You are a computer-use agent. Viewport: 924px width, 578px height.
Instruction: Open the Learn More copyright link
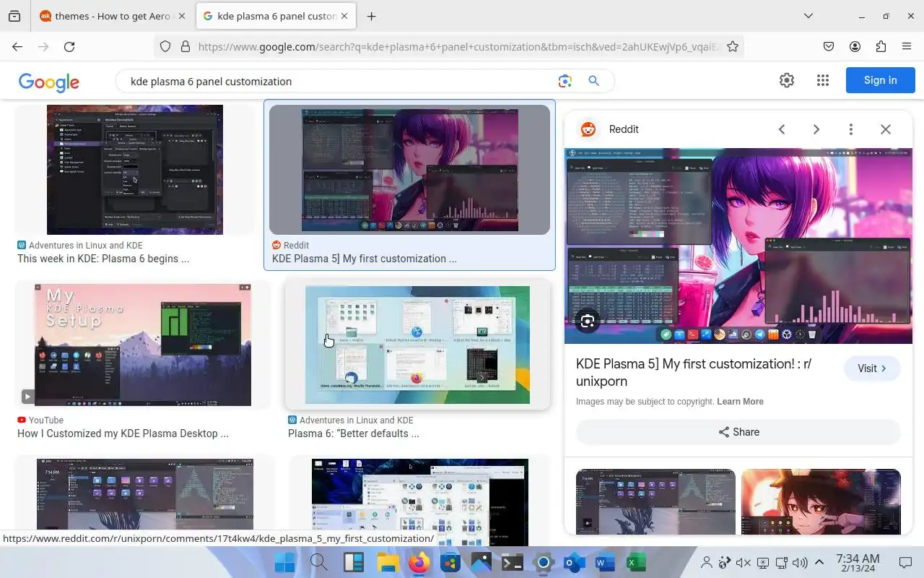(740, 402)
